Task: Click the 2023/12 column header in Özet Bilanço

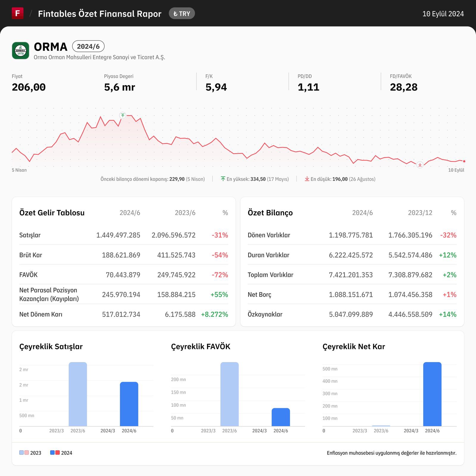Action: tap(420, 213)
